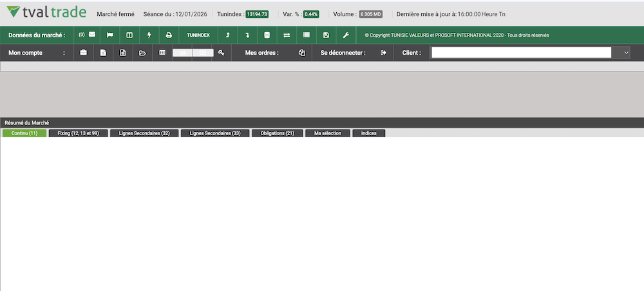Click the TUNINDEX toolbar button
The image size is (644, 291).
(198, 35)
